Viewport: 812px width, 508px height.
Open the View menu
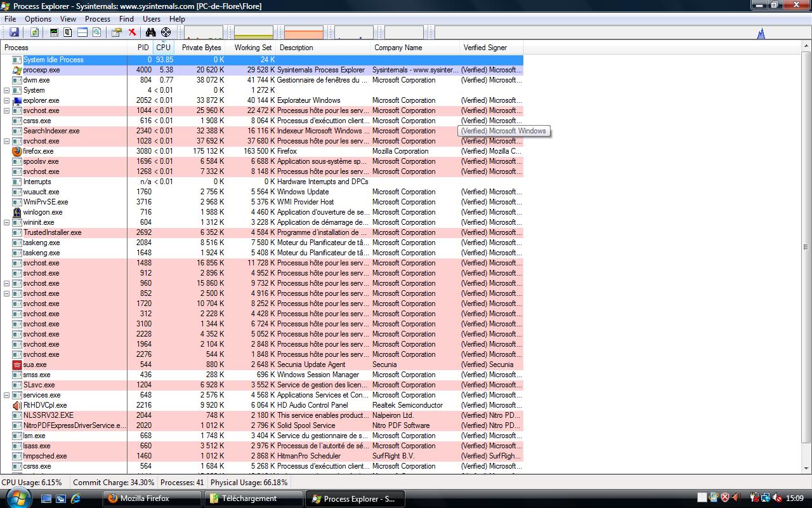click(68, 19)
